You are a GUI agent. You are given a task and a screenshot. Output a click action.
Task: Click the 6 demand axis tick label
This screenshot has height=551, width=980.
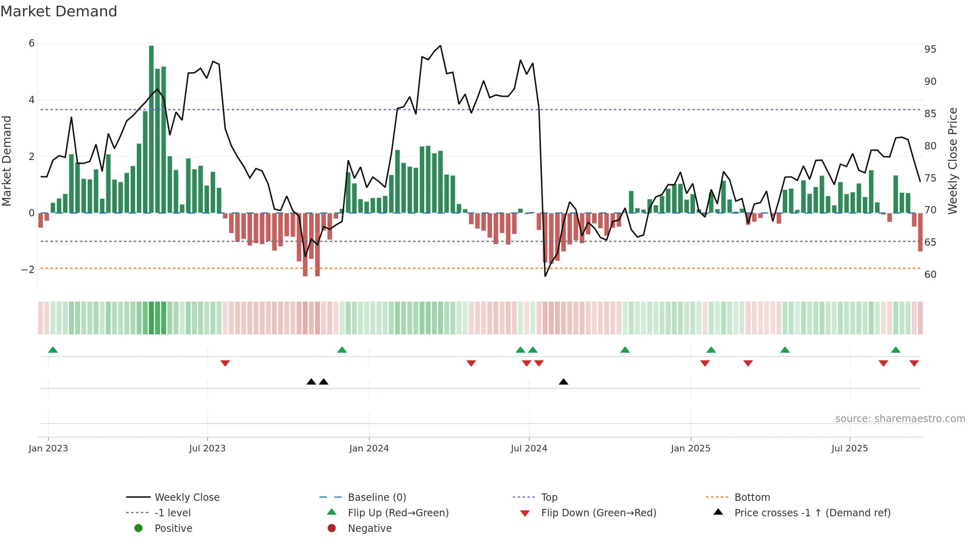31,43
